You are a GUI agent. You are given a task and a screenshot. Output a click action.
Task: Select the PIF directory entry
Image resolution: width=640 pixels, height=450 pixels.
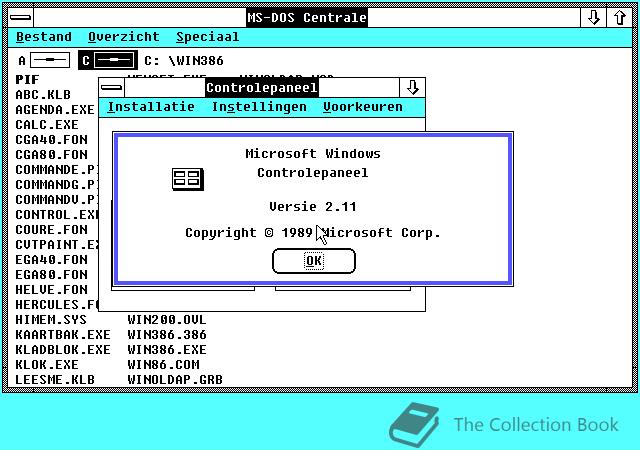[x=27, y=80]
